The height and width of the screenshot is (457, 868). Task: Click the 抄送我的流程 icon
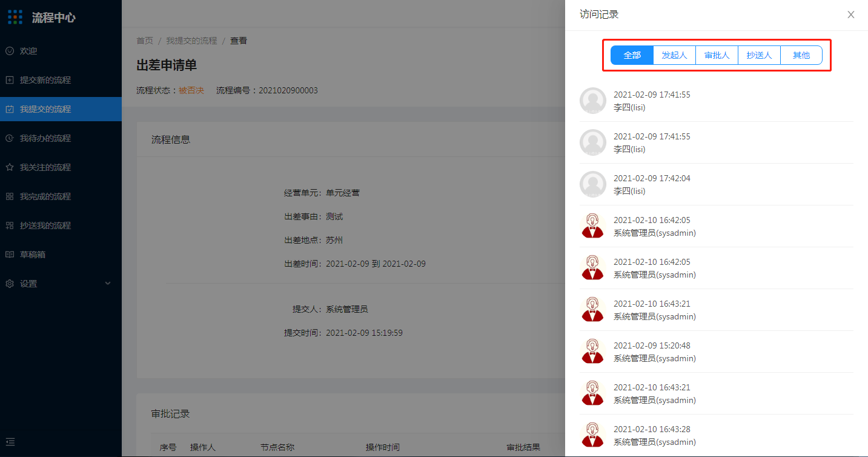[10, 225]
